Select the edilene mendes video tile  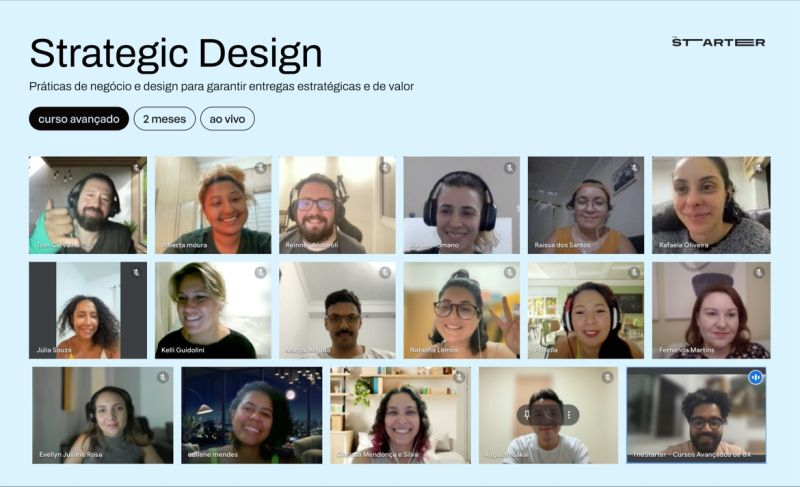(x=252, y=415)
